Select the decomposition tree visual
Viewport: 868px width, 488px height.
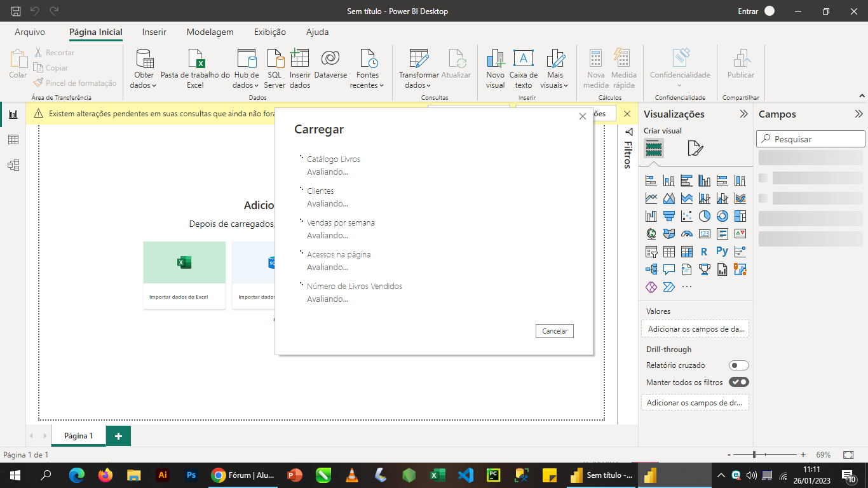(x=651, y=269)
